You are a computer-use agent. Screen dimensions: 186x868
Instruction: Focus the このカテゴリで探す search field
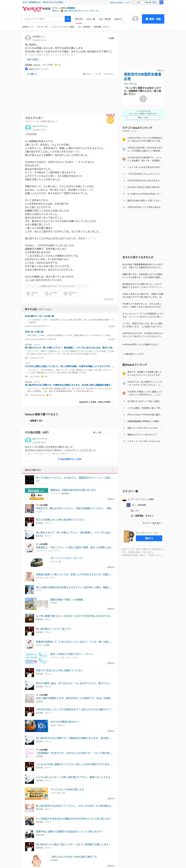[x=43, y=19]
